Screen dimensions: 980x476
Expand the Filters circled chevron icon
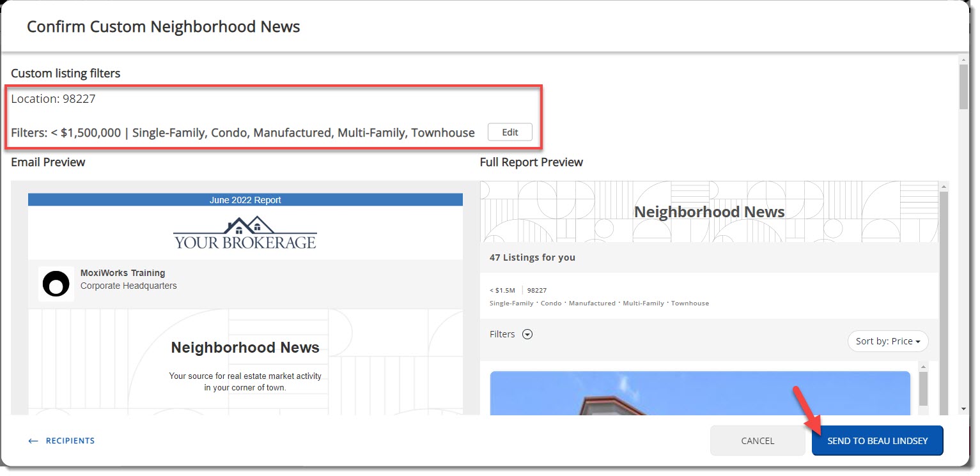(527, 334)
